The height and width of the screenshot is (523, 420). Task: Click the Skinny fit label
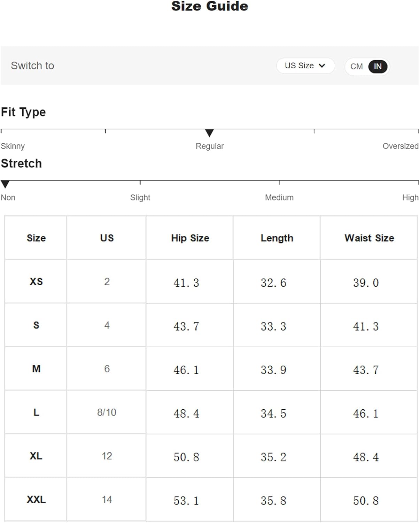pyautogui.click(x=13, y=146)
